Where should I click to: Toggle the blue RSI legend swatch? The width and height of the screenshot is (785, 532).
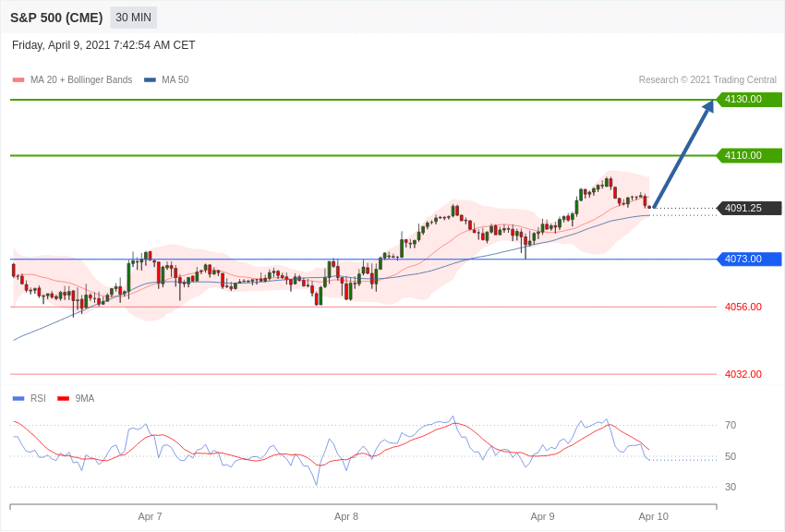18,398
